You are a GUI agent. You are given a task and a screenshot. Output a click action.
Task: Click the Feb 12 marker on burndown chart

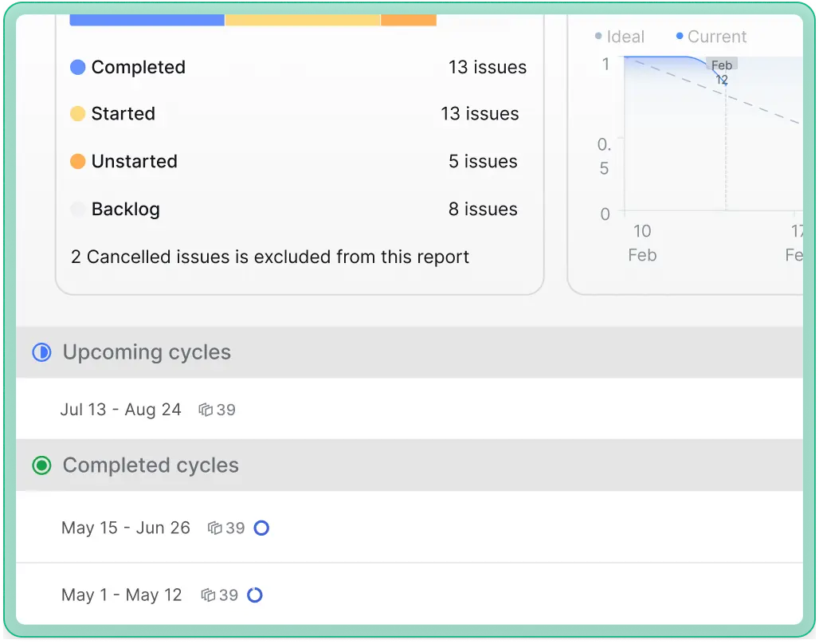(x=722, y=72)
